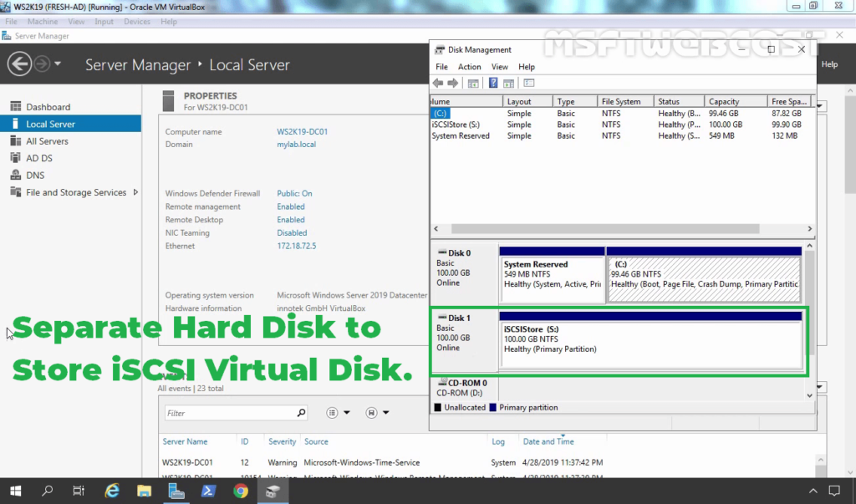Sort volumes by File System column

[x=625, y=102]
